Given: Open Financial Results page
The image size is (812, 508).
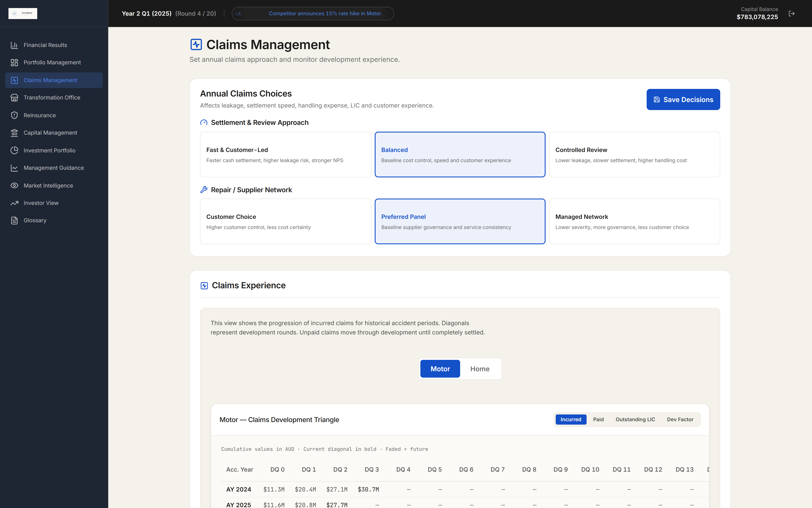Looking at the screenshot, I should coord(54,45).
